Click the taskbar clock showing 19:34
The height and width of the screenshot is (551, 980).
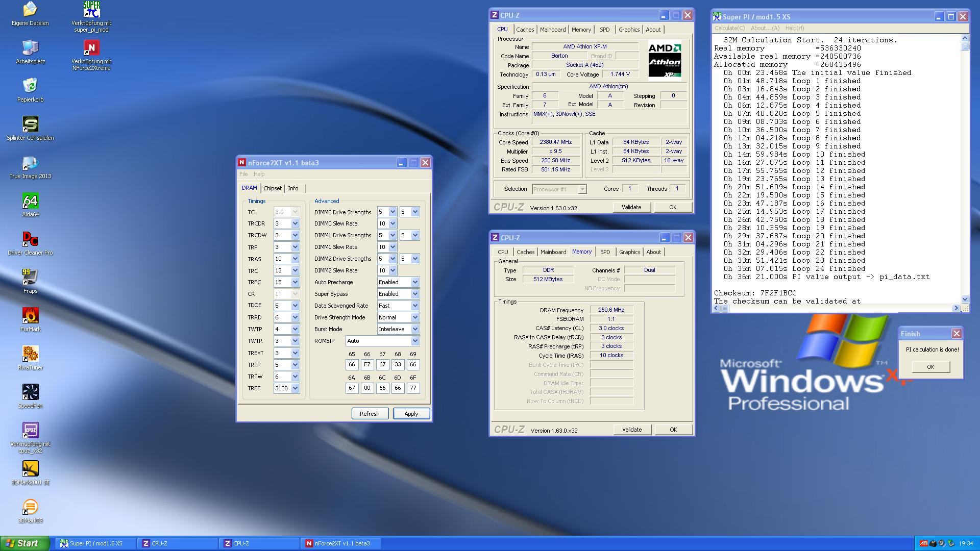(x=966, y=543)
